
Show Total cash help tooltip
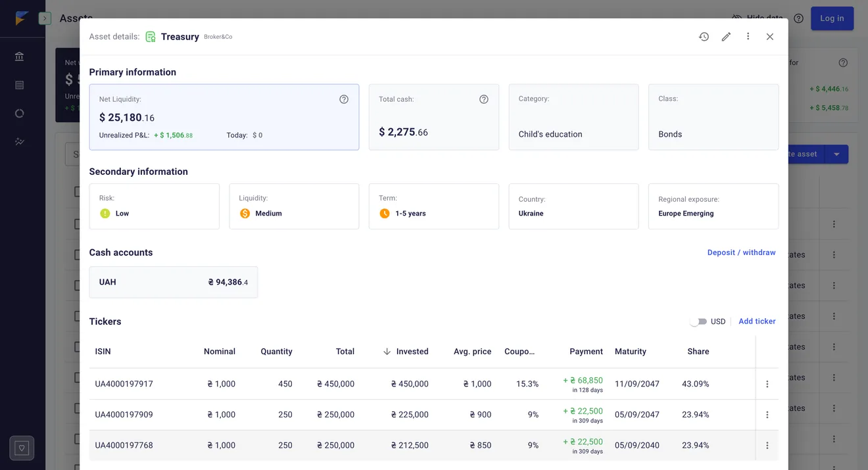484,99
